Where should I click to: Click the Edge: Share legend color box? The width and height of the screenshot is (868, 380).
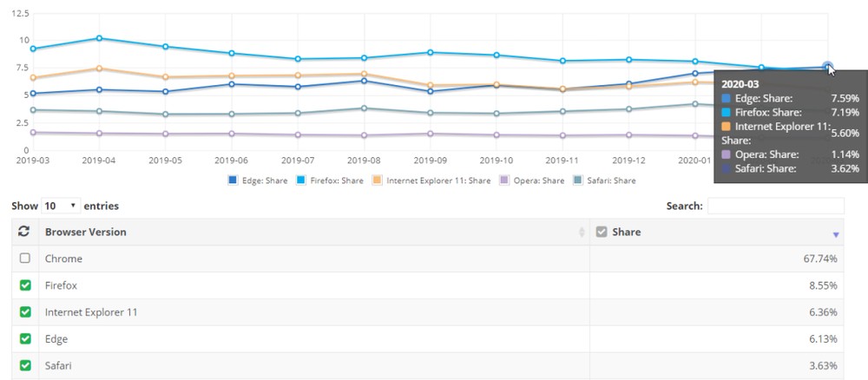point(232,180)
